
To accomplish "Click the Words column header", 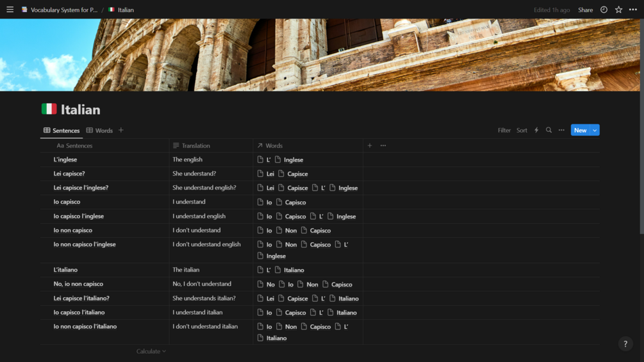I will pyautogui.click(x=308, y=145).
